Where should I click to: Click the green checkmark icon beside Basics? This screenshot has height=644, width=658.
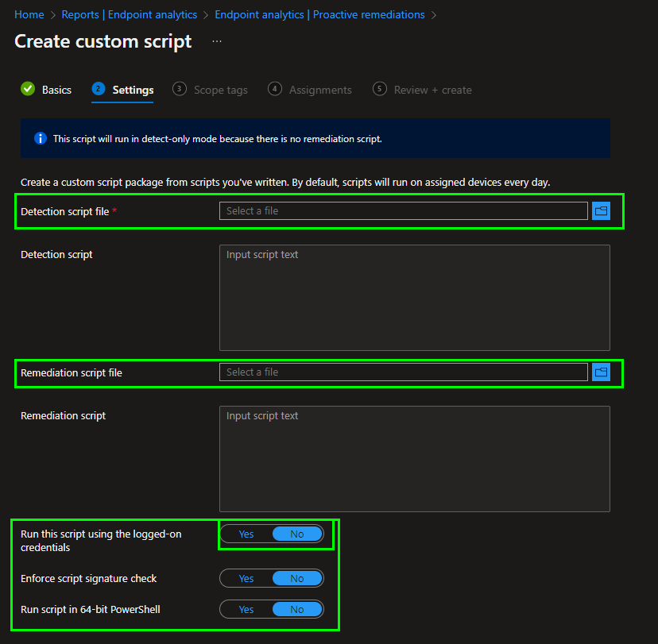click(x=28, y=90)
